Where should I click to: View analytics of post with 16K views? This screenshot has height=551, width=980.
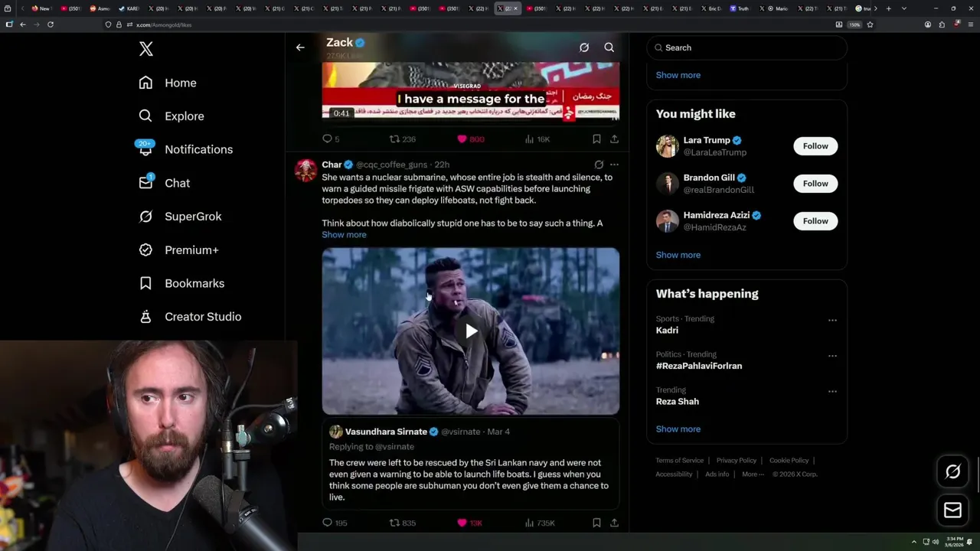point(537,139)
